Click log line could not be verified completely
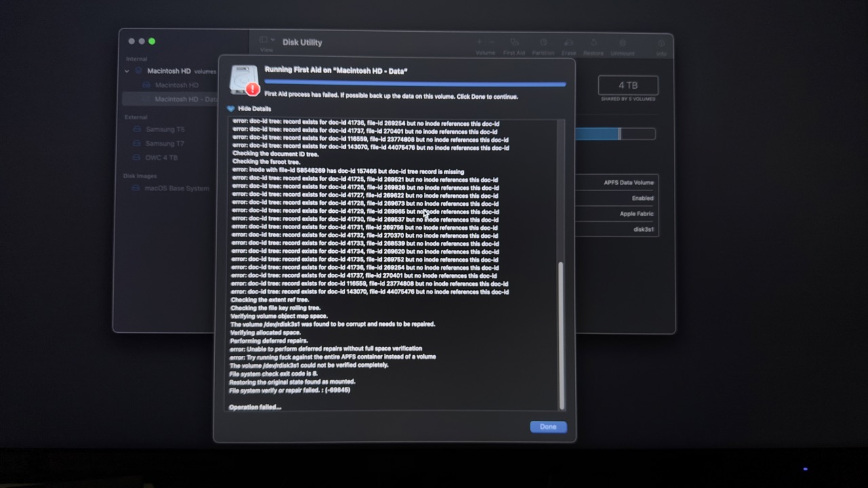 tap(309, 365)
